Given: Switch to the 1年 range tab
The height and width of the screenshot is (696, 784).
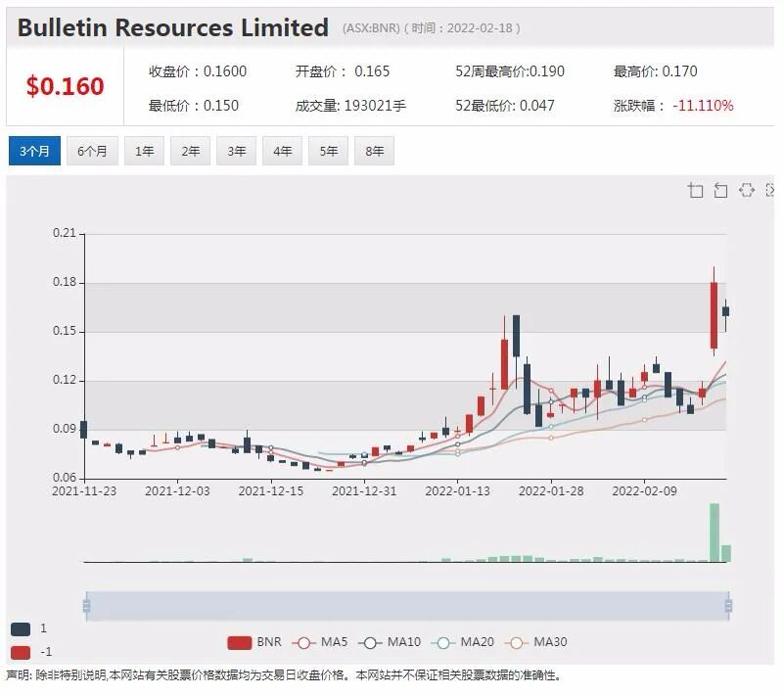Looking at the screenshot, I should 144,151.
